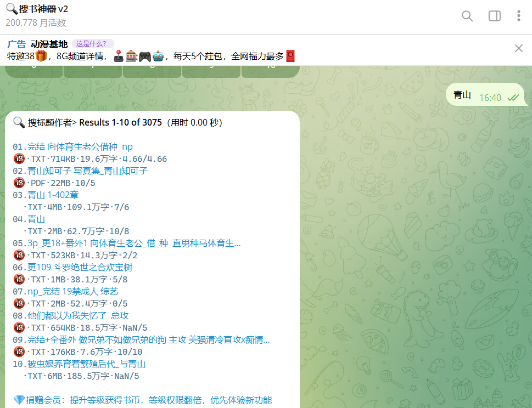This screenshot has width=532, height=408.
Task: Open the 动漫基地 sponsored channel name
Action: click(x=49, y=44)
